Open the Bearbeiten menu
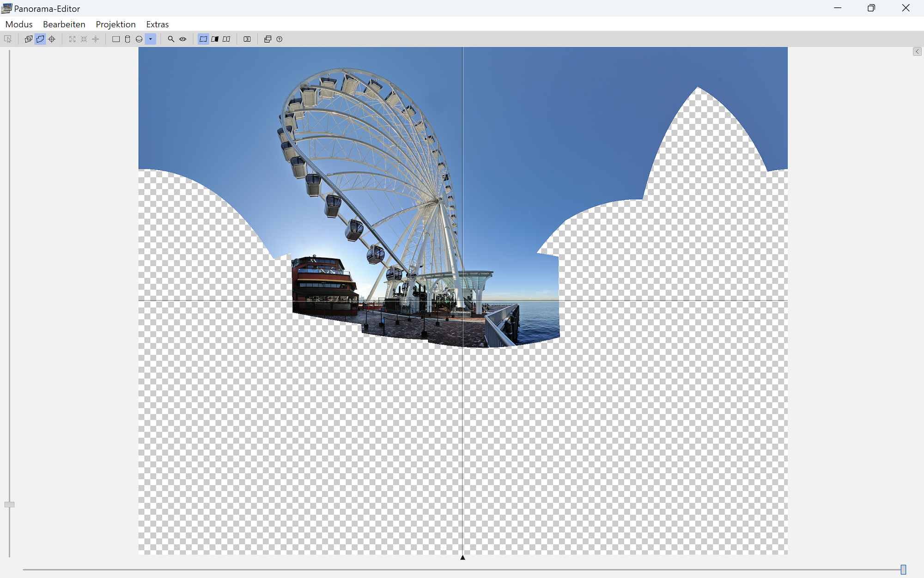 [x=64, y=24]
